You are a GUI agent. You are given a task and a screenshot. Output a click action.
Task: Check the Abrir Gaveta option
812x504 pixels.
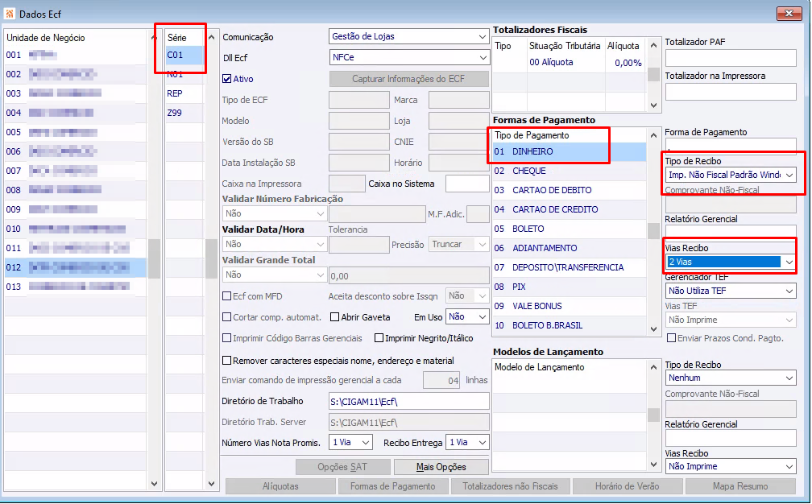(334, 317)
